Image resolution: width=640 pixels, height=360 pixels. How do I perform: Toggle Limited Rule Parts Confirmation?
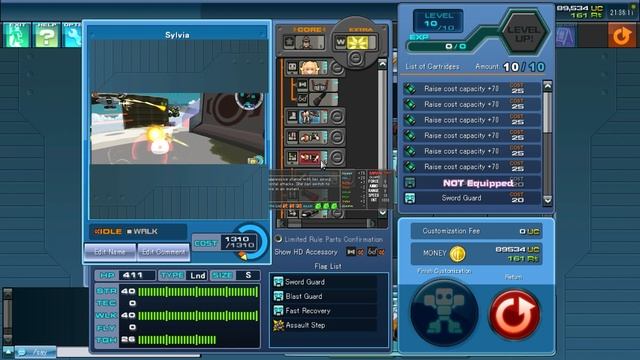click(278, 239)
